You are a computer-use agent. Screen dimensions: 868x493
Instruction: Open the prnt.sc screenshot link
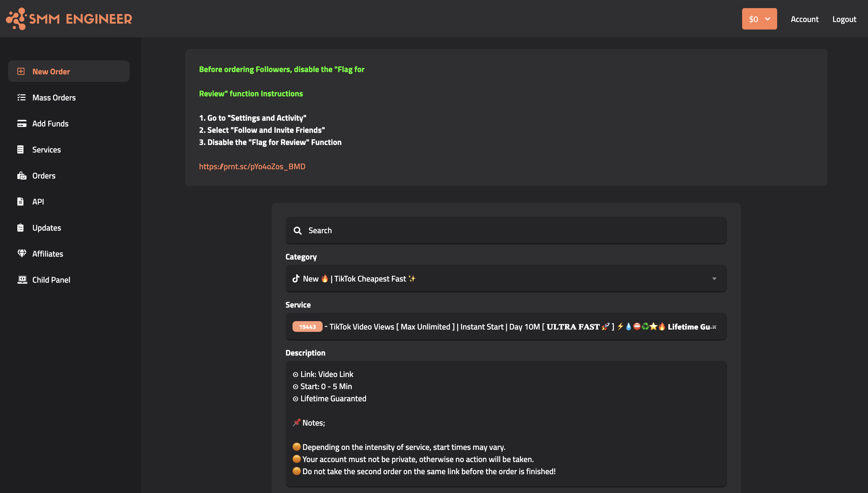click(x=252, y=167)
